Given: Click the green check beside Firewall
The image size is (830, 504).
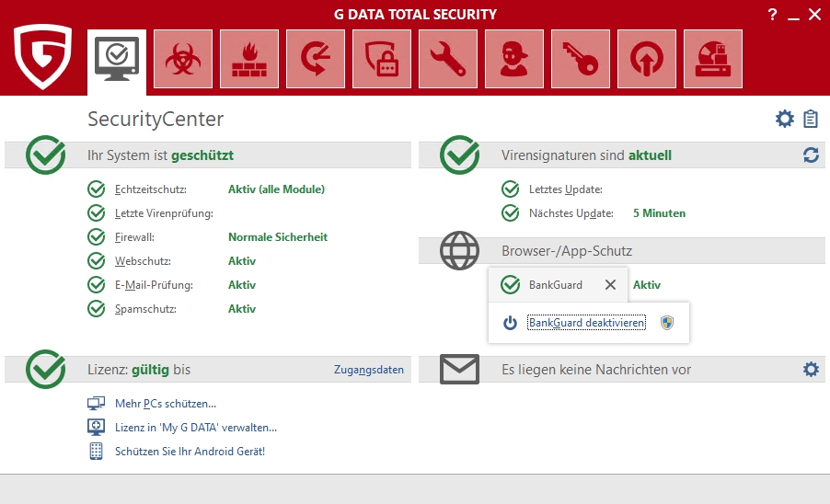Looking at the screenshot, I should pos(97,236).
